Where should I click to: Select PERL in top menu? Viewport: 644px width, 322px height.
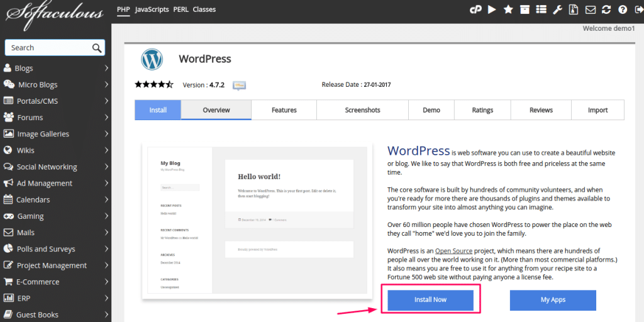pos(180,9)
